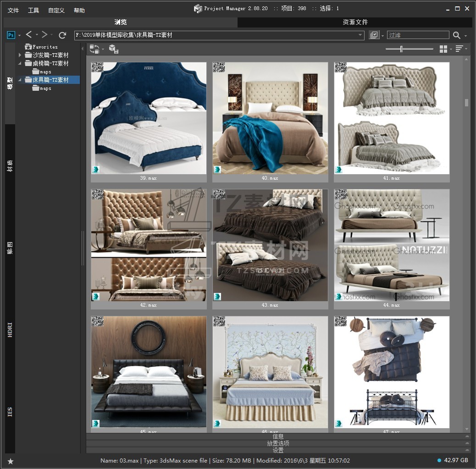Go back with the left arrow
Image resolution: width=476 pixels, height=469 pixels.
(x=29, y=35)
